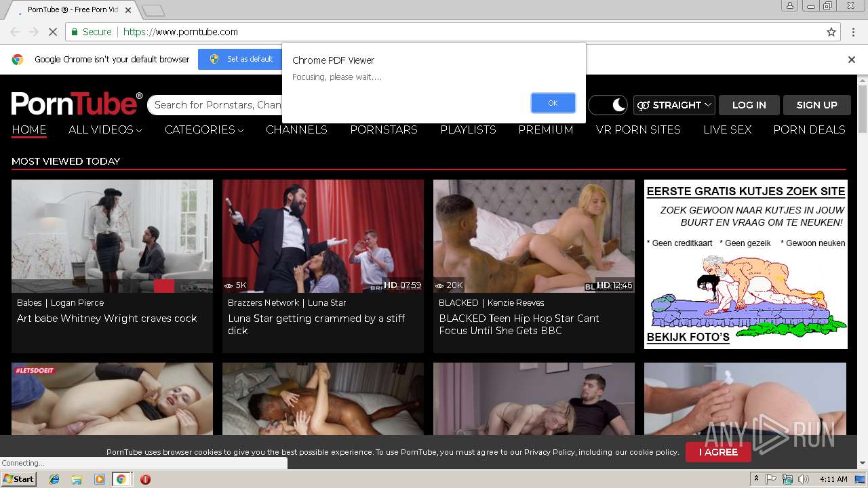This screenshot has height=488, width=868.
Task: Click the MOST VIEWED TODAY heading
Action: (66, 161)
